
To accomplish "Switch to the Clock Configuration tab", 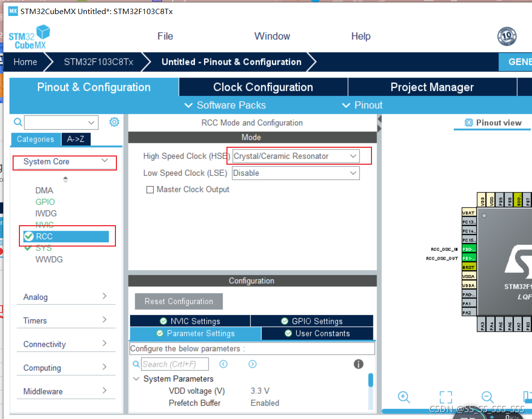I will point(263,87).
